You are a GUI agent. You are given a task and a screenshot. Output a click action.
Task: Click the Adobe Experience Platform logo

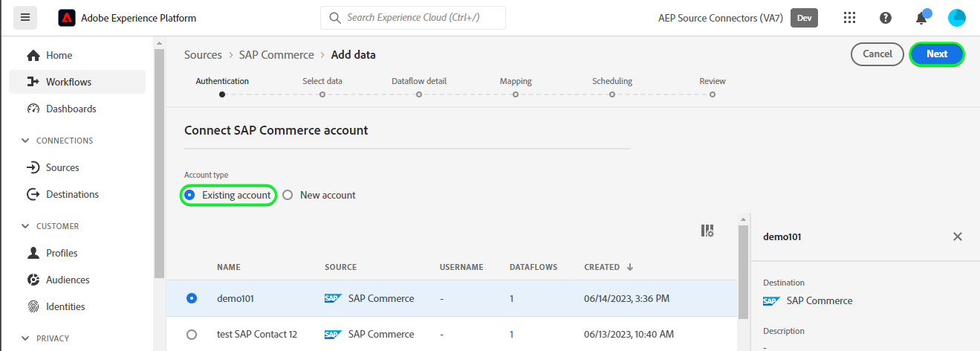(x=67, y=18)
